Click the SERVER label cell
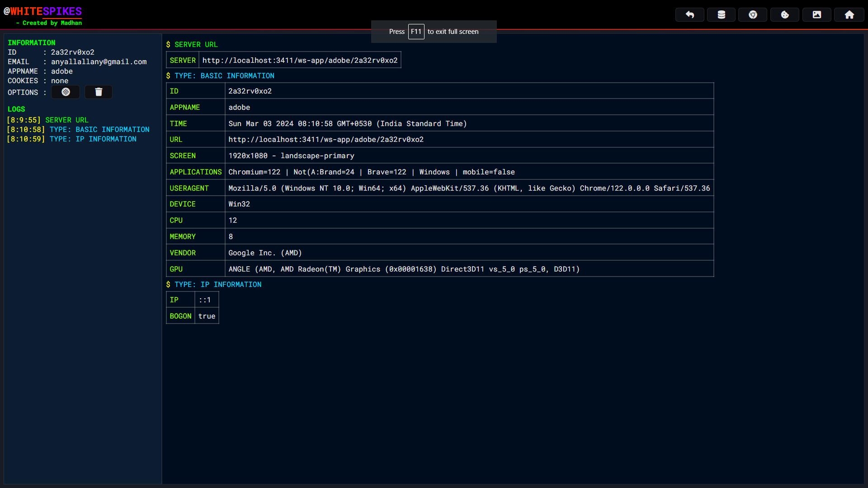The height and width of the screenshot is (488, 868). tap(183, 60)
